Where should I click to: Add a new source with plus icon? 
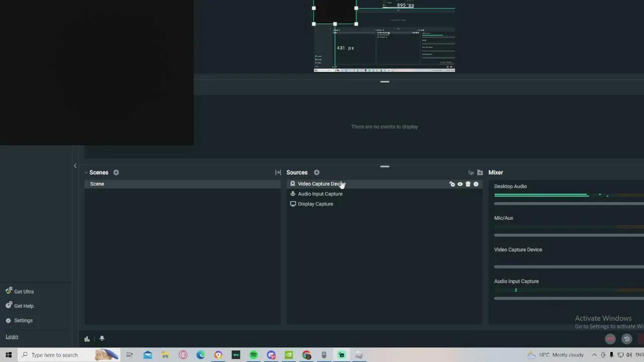[x=316, y=172]
